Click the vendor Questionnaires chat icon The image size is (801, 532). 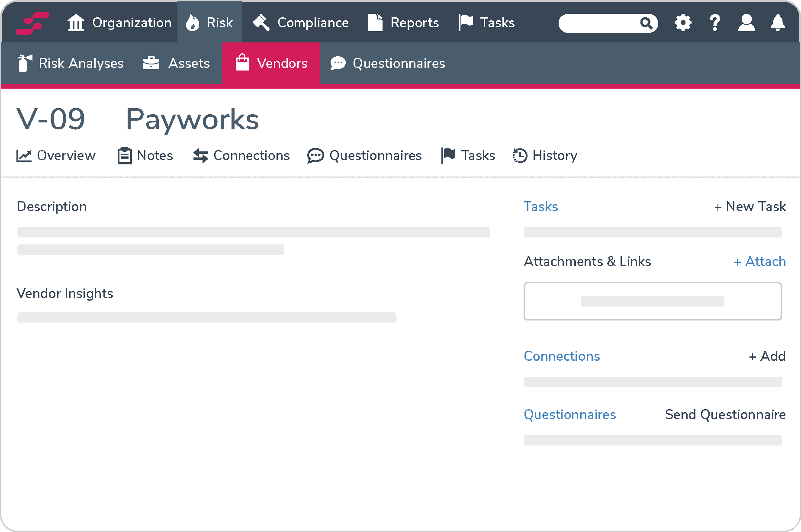tap(315, 156)
